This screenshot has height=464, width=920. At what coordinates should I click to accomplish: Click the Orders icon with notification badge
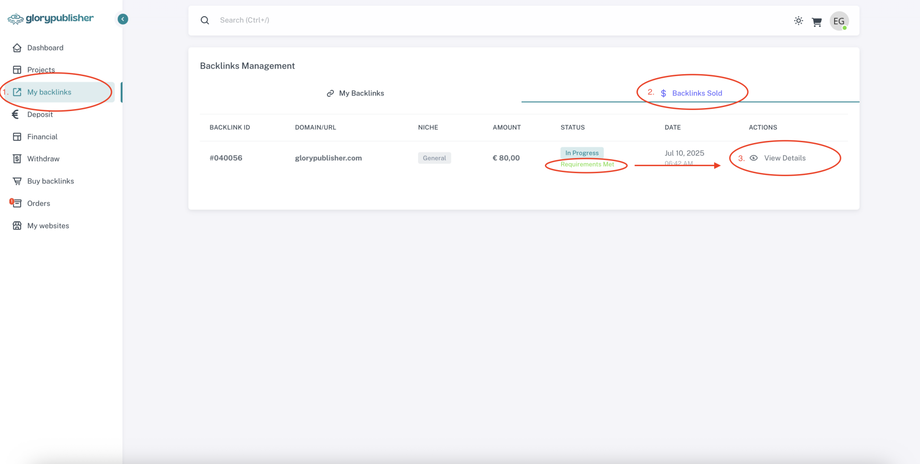[17, 203]
